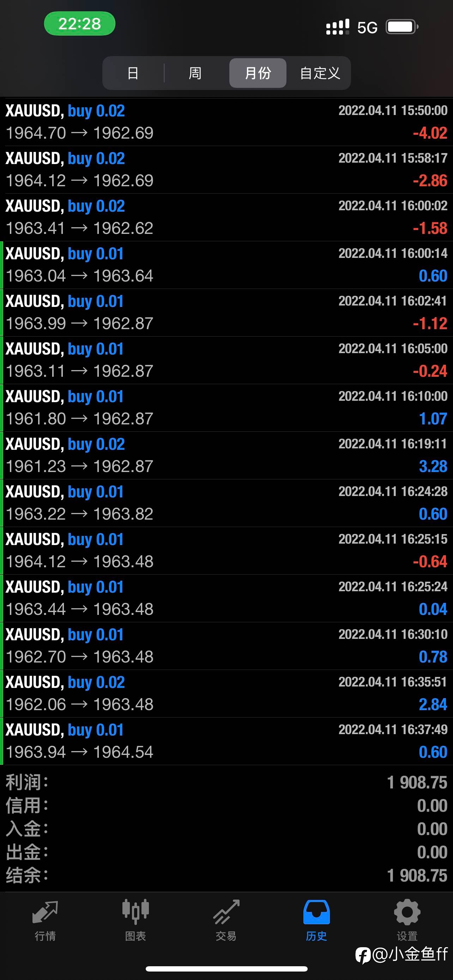Screen dimensions: 453x980
Task: Tap the 2022.04.11 16:37:49 timestamp
Action: point(393,729)
